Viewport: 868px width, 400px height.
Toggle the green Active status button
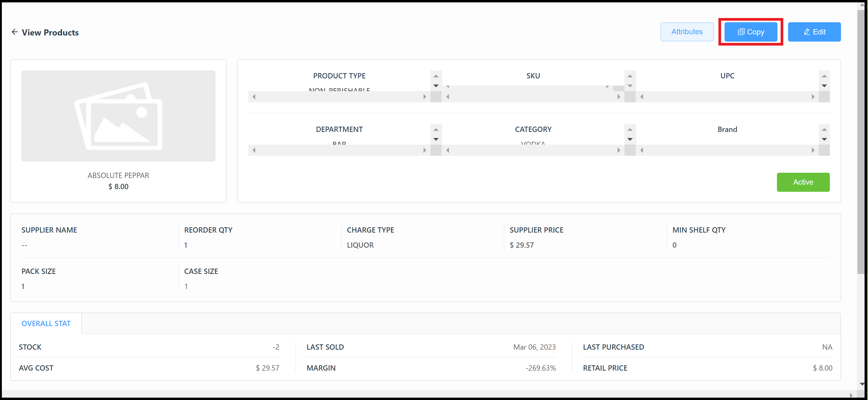pyautogui.click(x=803, y=182)
